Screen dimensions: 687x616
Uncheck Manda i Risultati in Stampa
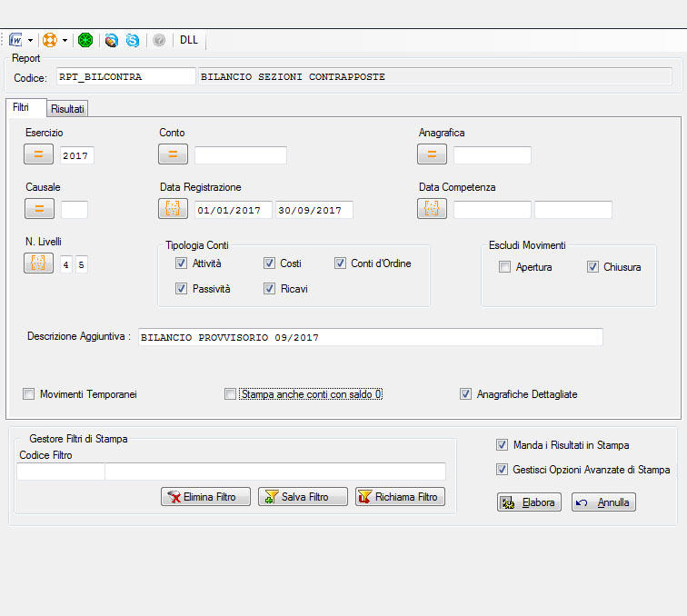[502, 444]
